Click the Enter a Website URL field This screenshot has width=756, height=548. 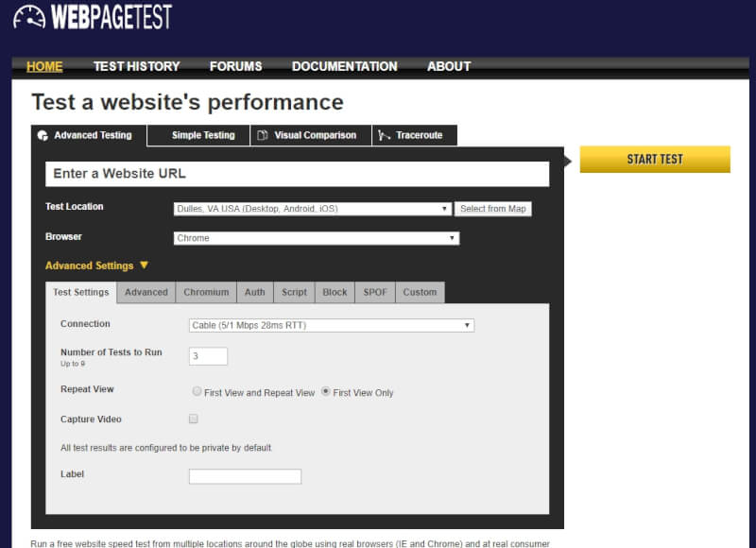tap(297, 174)
